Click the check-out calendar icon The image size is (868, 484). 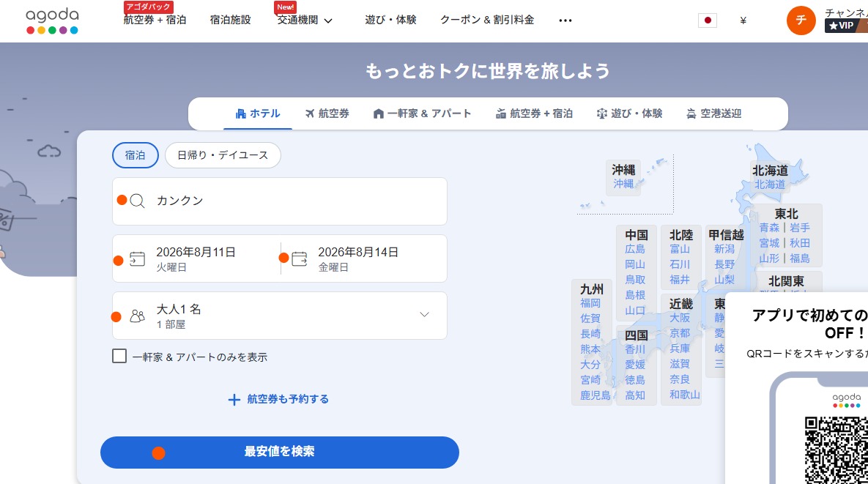299,259
